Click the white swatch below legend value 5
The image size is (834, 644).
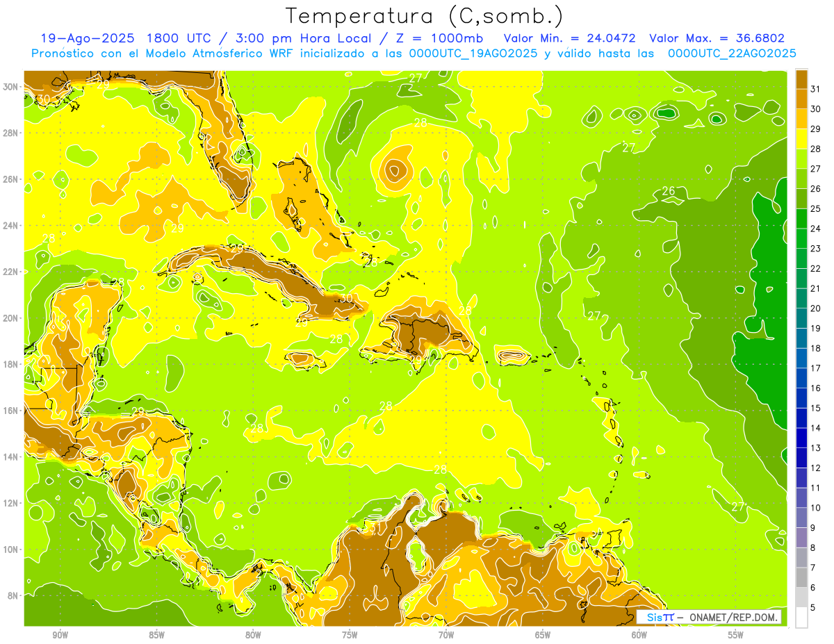coord(801,618)
